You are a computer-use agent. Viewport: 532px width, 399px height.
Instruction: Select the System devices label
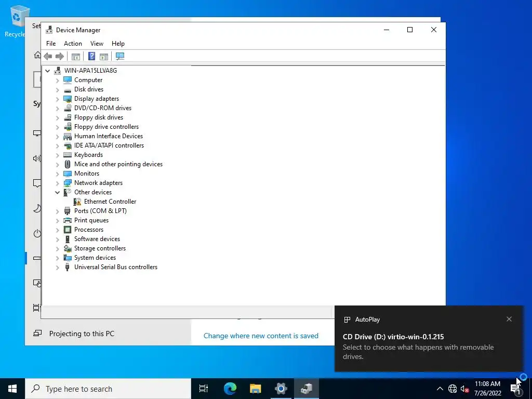[x=95, y=258]
